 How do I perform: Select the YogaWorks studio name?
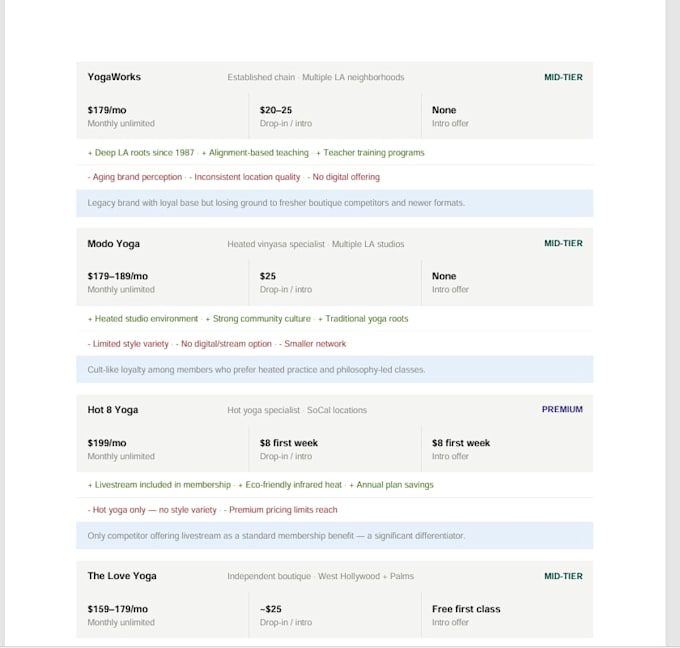(114, 77)
